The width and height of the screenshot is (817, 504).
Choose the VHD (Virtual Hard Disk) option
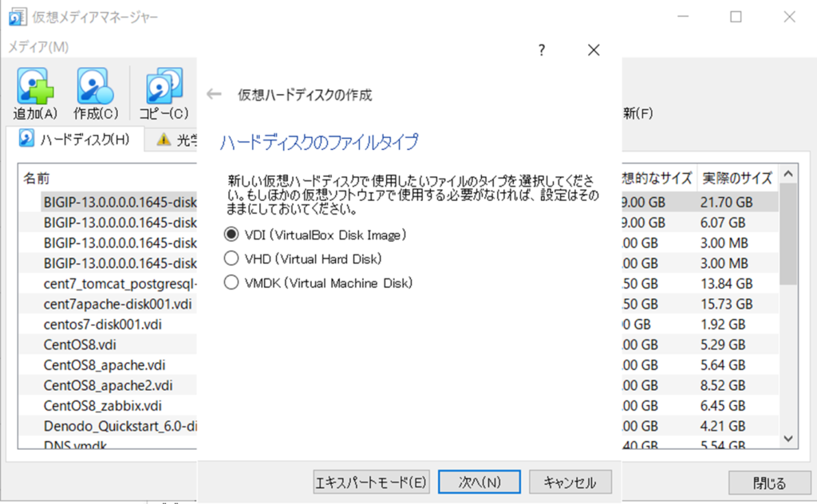pos(231,258)
